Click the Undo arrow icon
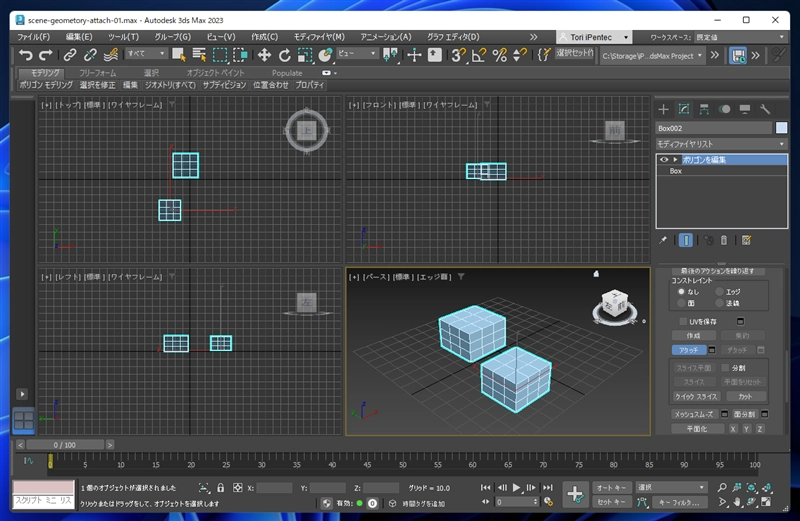This screenshot has height=521, width=800. tap(26, 55)
